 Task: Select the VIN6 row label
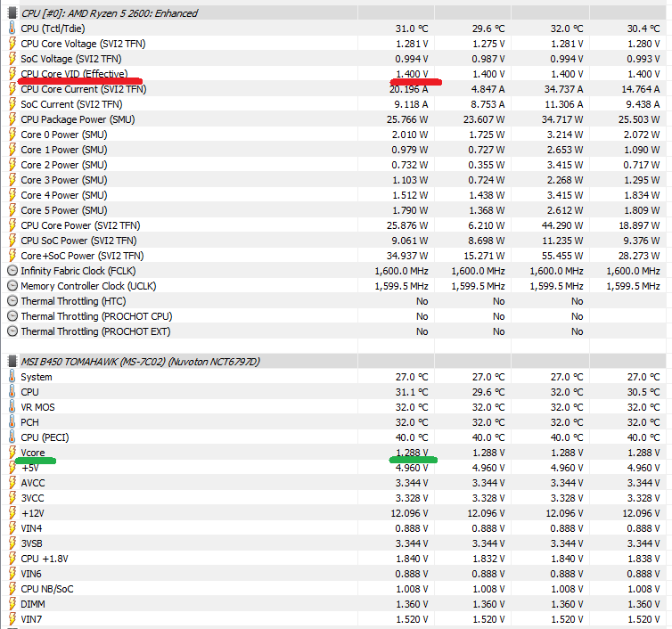pyautogui.click(x=31, y=574)
